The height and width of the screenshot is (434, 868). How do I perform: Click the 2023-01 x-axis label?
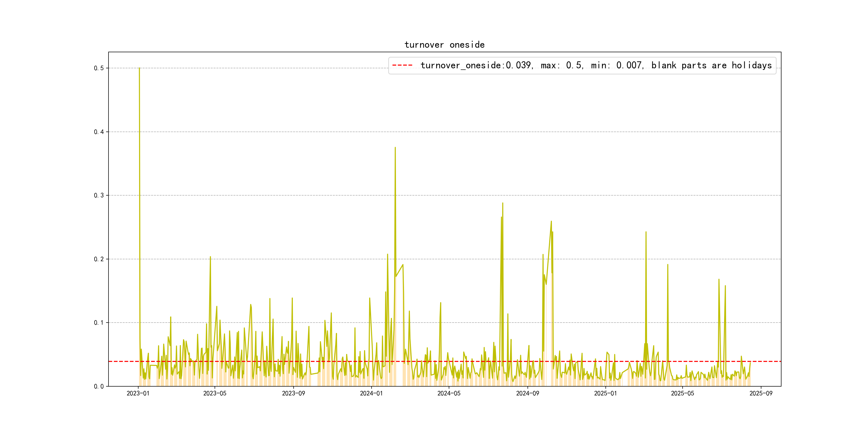click(138, 393)
